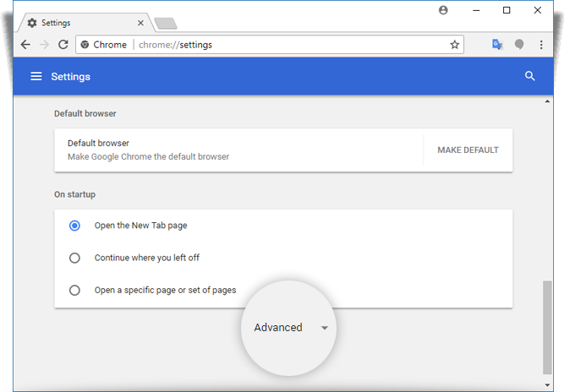Click 'Make Google Chrome the default browser' text
This screenshot has width=564, height=392.
148,156
